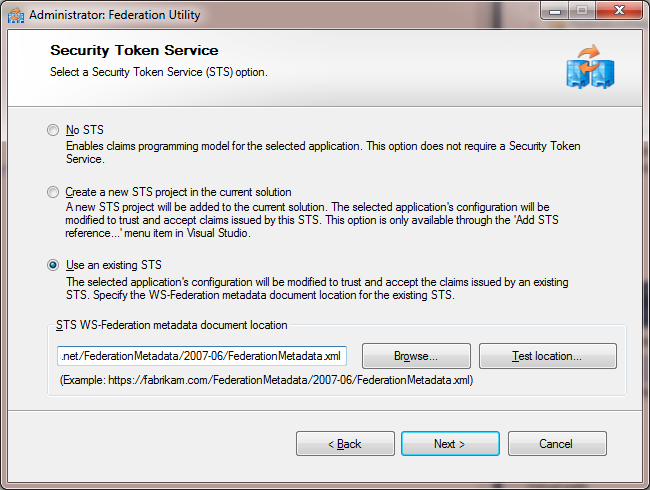Click the Security Token Service heading

[134, 50]
